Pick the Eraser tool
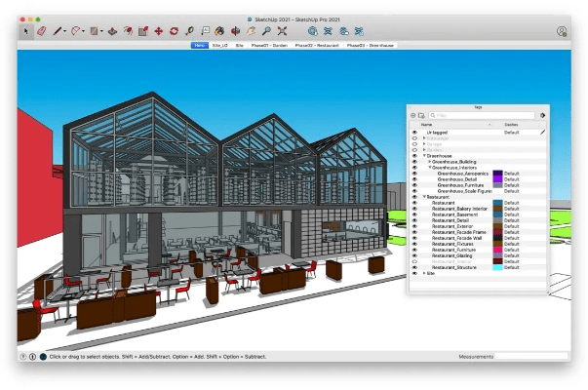The image size is (588, 390). [x=42, y=31]
